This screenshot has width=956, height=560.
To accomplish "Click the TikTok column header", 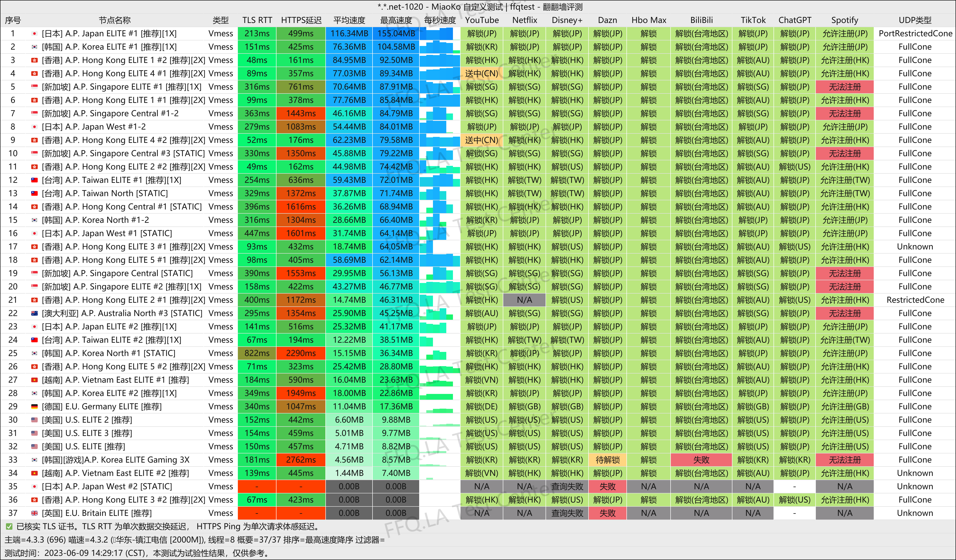I will [x=753, y=20].
